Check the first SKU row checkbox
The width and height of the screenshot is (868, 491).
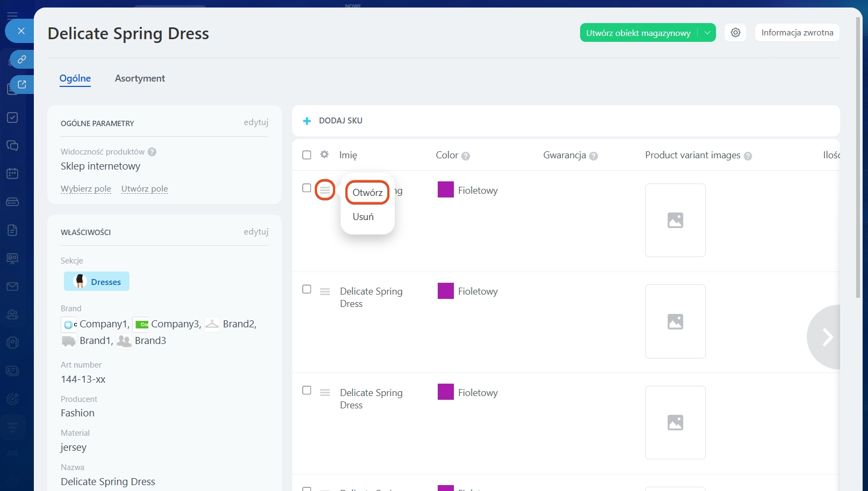[307, 188]
